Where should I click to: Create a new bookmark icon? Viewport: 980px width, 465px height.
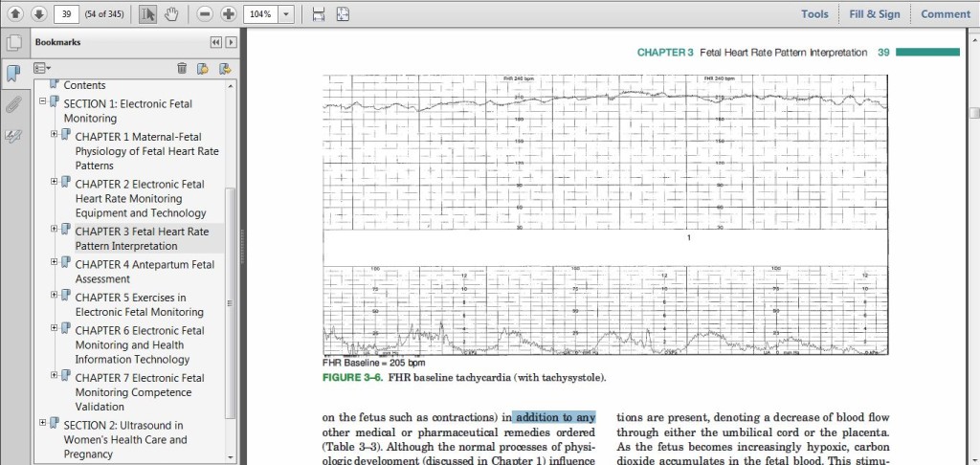click(203, 68)
